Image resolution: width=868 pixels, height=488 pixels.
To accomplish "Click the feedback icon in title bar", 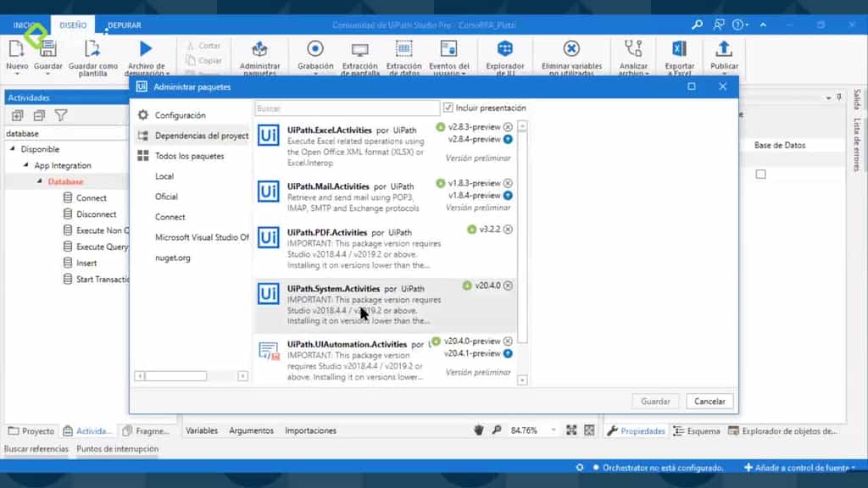I will click(719, 25).
